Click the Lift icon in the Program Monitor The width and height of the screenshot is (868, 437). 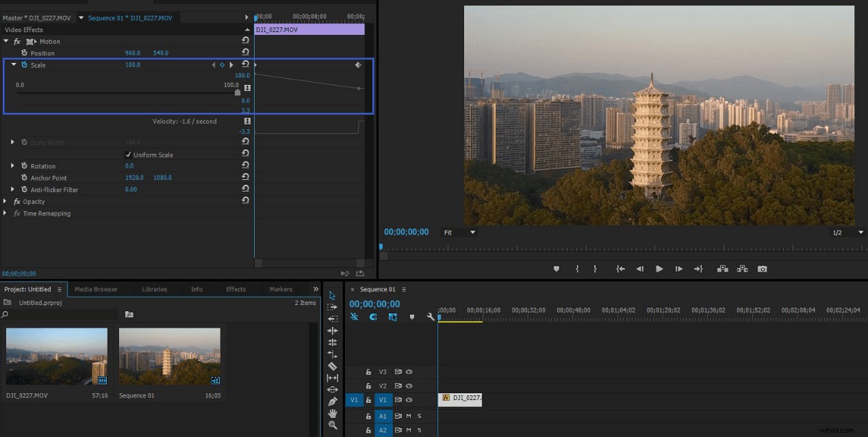click(x=723, y=269)
